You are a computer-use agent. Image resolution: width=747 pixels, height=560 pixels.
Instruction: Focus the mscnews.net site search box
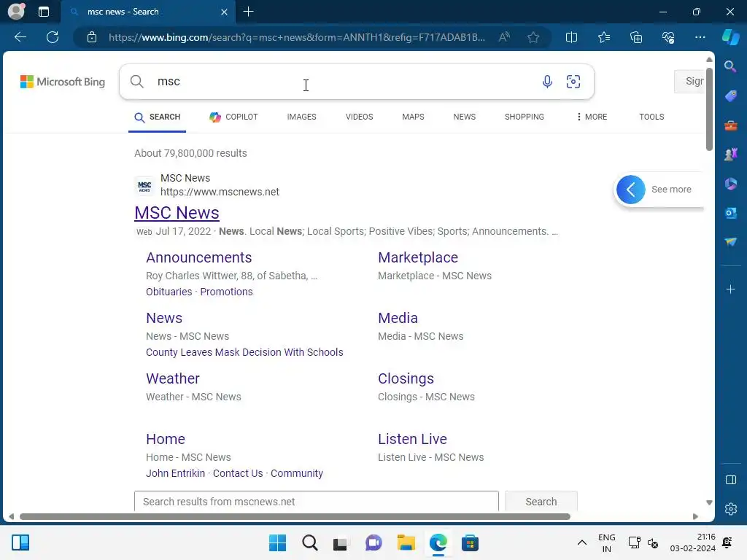[x=317, y=502]
